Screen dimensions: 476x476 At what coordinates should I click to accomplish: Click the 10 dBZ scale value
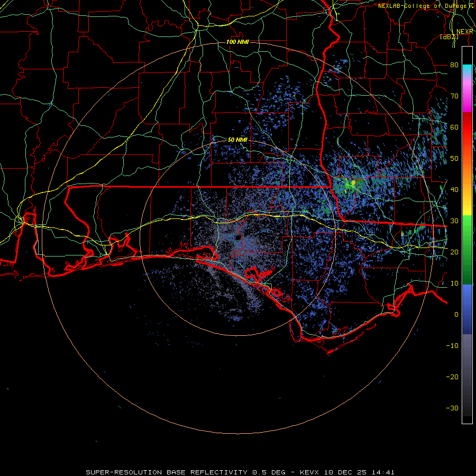[454, 283]
